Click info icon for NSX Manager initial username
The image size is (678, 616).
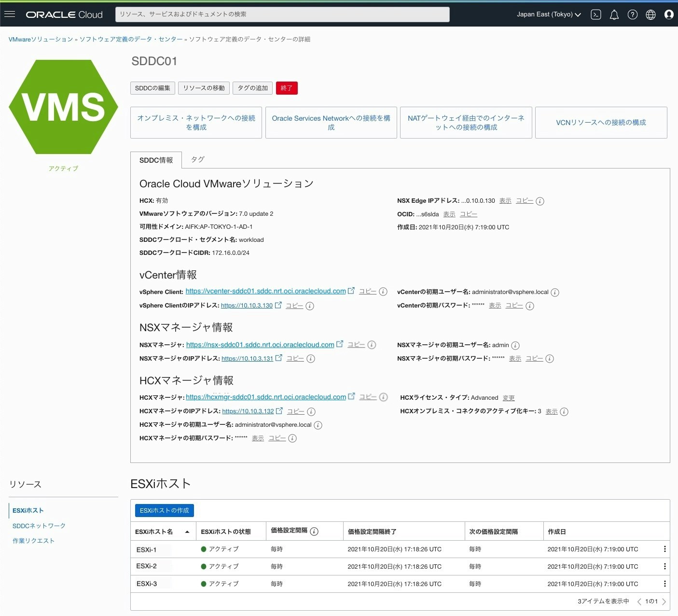click(x=515, y=346)
